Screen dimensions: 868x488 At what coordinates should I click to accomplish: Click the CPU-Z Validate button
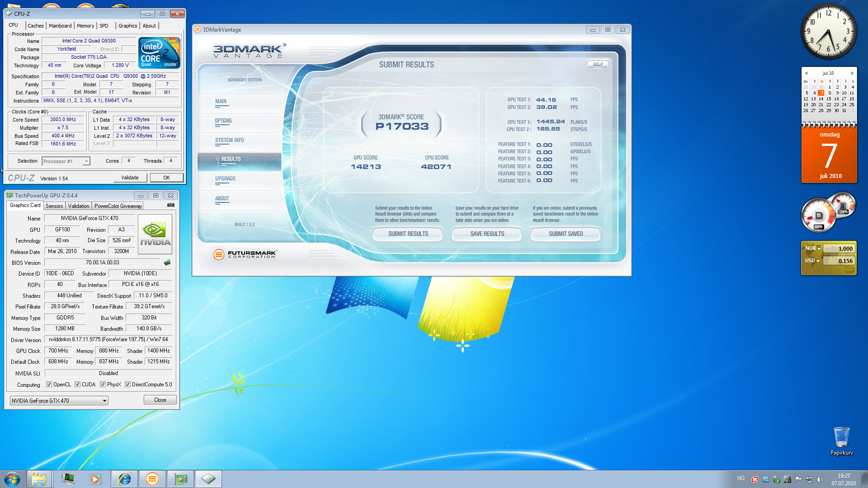[130, 178]
